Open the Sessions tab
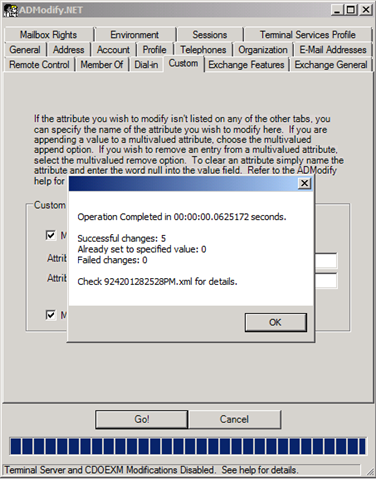Viewport: 376px width, 480px height. pyautogui.click(x=210, y=35)
